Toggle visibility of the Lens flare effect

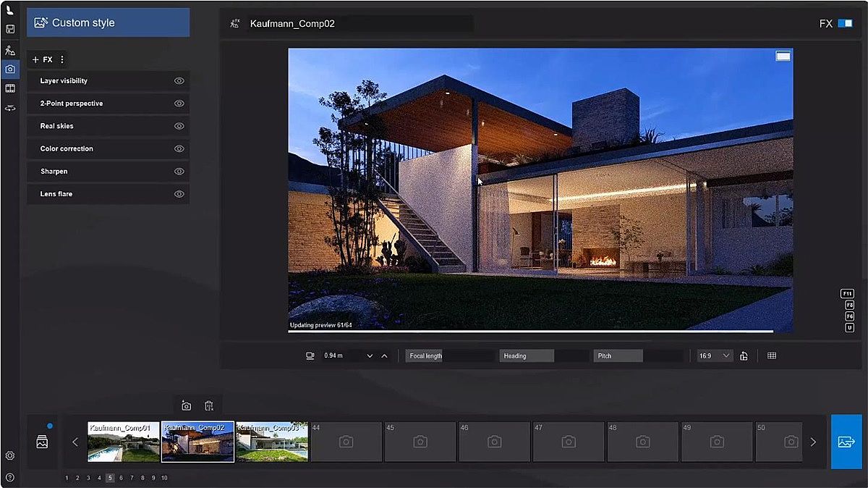point(179,194)
